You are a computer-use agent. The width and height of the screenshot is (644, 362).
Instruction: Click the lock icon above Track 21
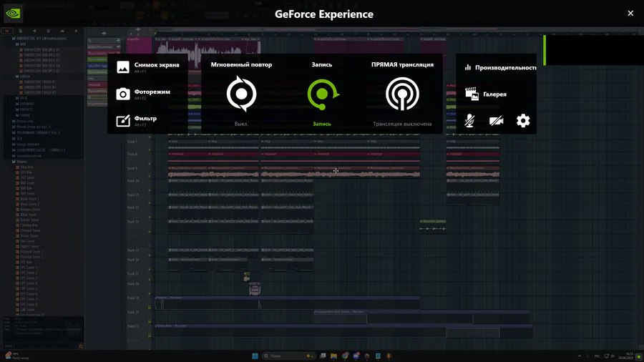coord(150,321)
